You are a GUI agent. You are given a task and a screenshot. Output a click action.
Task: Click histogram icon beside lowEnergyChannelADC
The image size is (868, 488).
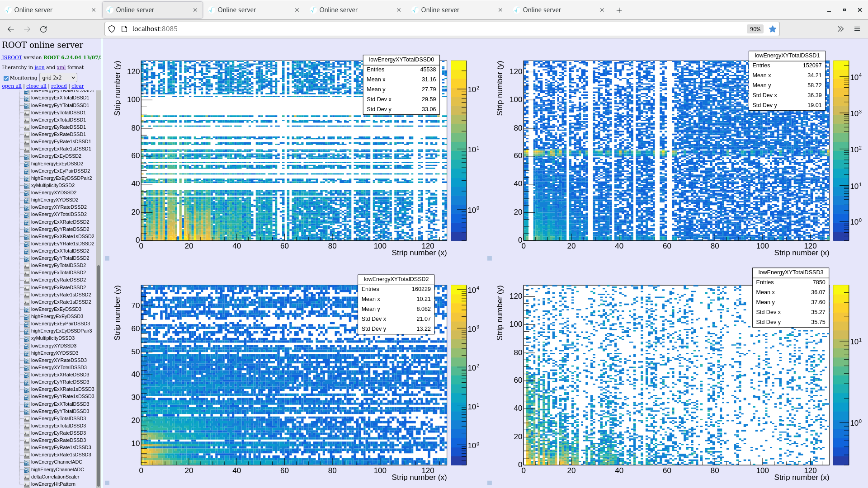click(x=27, y=462)
